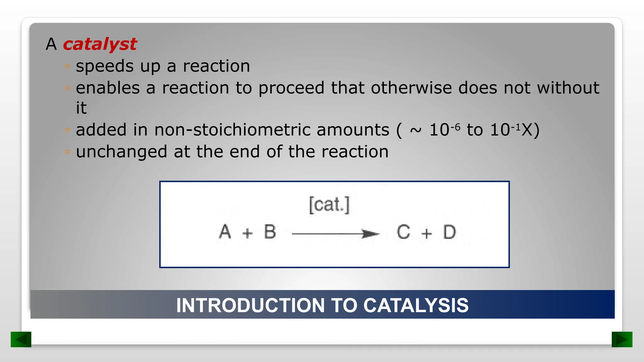The height and width of the screenshot is (362, 644).
Task: Click the red 'catalyst' heading word
Action: tap(100, 44)
